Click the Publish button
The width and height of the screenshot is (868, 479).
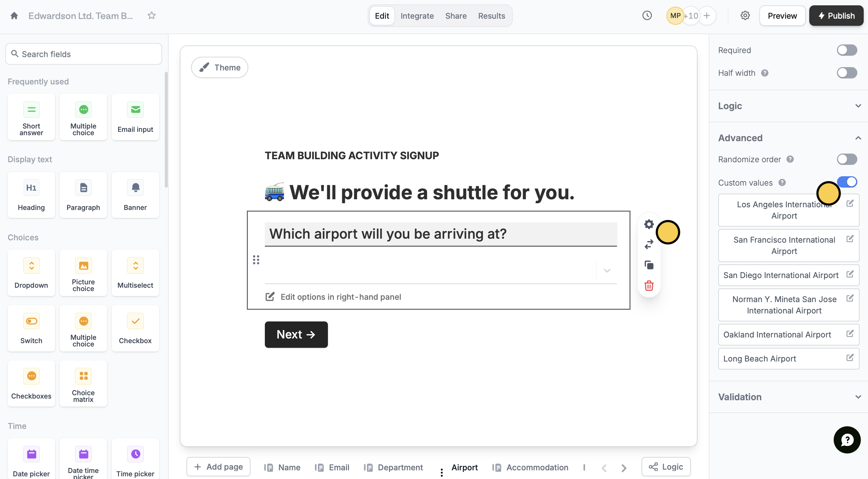click(836, 16)
